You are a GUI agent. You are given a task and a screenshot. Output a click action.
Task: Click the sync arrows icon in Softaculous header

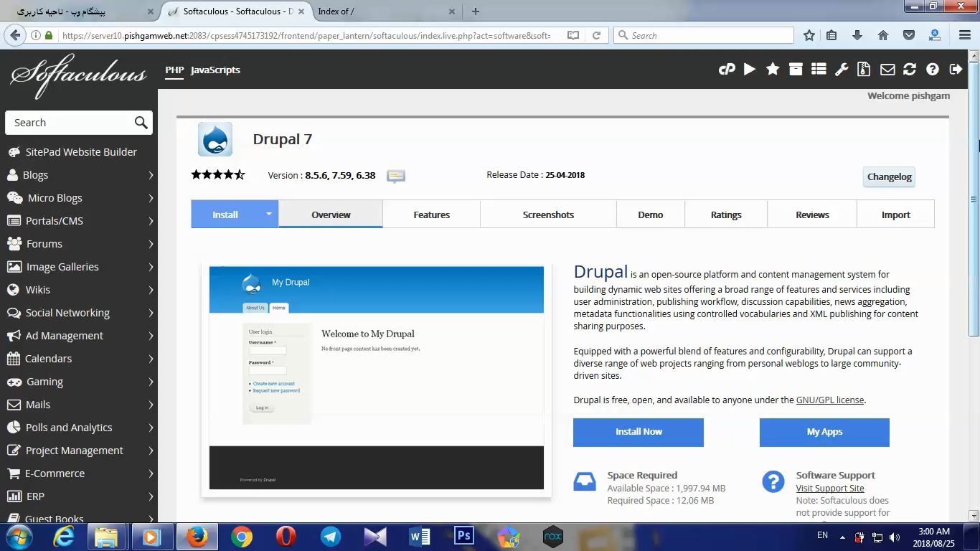[x=910, y=70]
